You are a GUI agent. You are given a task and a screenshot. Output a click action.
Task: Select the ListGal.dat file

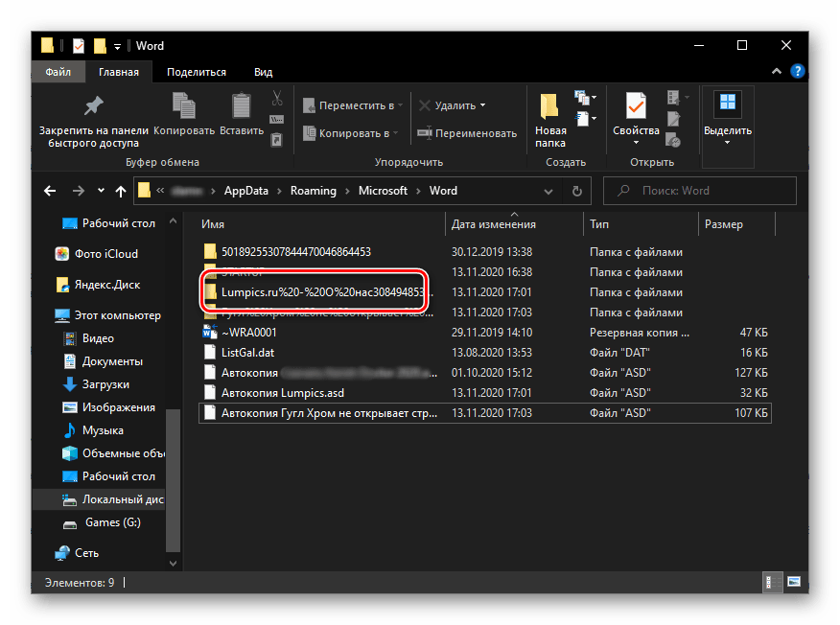coord(485,353)
